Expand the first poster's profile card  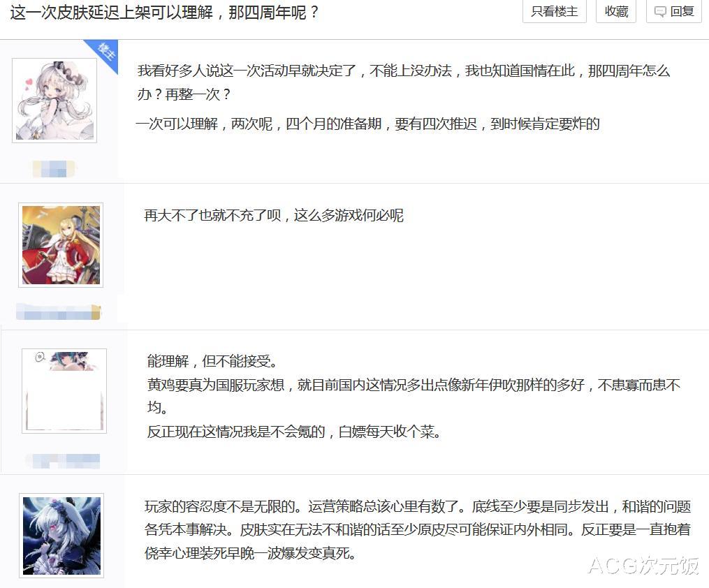[x=54, y=99]
